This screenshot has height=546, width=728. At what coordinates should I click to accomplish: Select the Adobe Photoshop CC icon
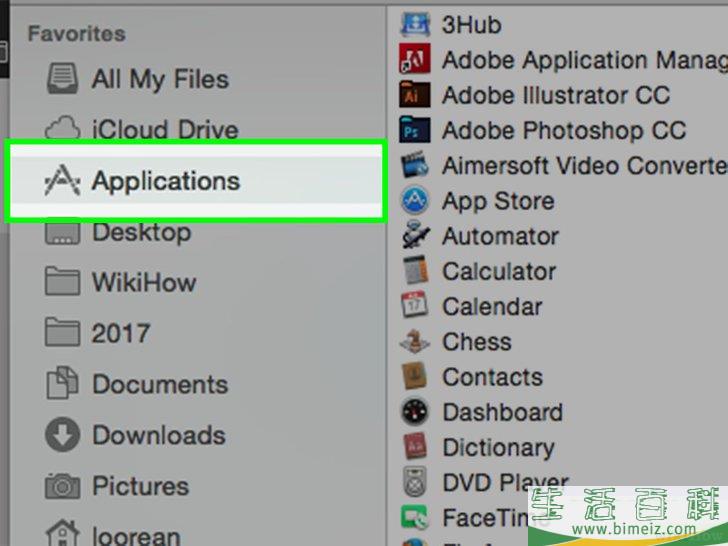click(415, 130)
